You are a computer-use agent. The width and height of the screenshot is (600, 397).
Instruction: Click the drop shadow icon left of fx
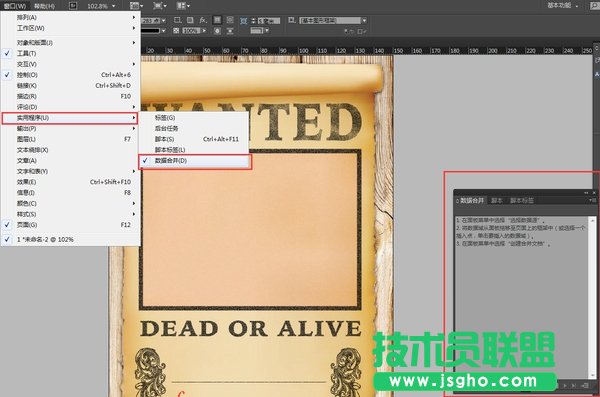(x=190, y=20)
